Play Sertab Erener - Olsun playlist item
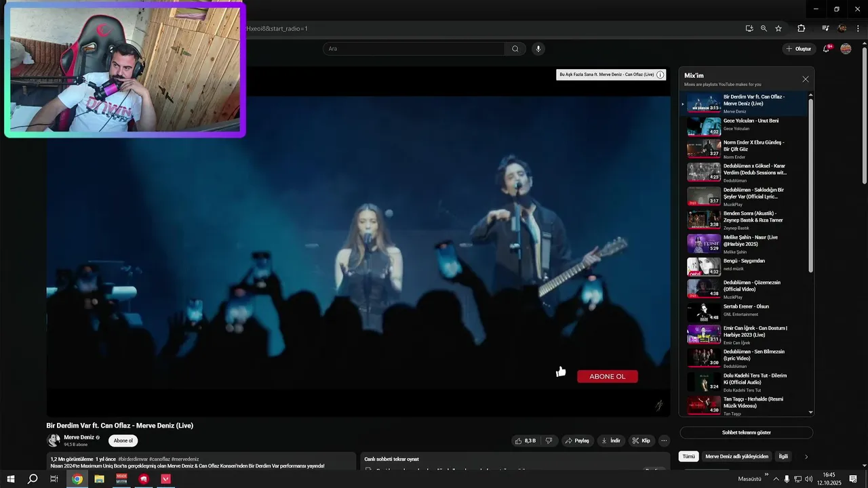Viewport: 868px width, 488px height. [x=746, y=311]
